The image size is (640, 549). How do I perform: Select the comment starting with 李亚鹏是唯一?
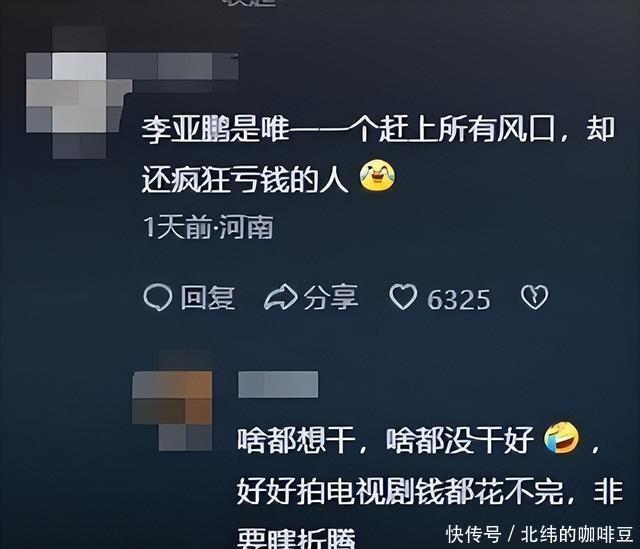pyautogui.click(x=378, y=153)
